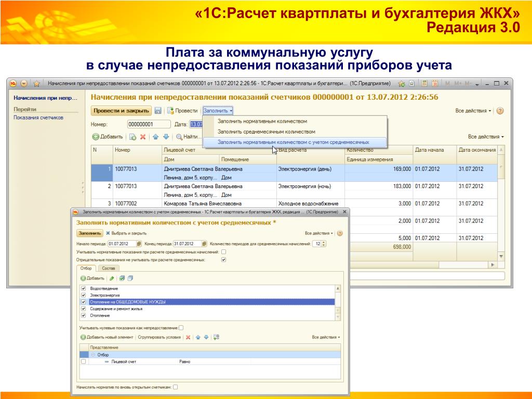Choose Заполнить нормативным количеством menu entry
The height and width of the screenshot is (399, 532).
click(x=262, y=121)
